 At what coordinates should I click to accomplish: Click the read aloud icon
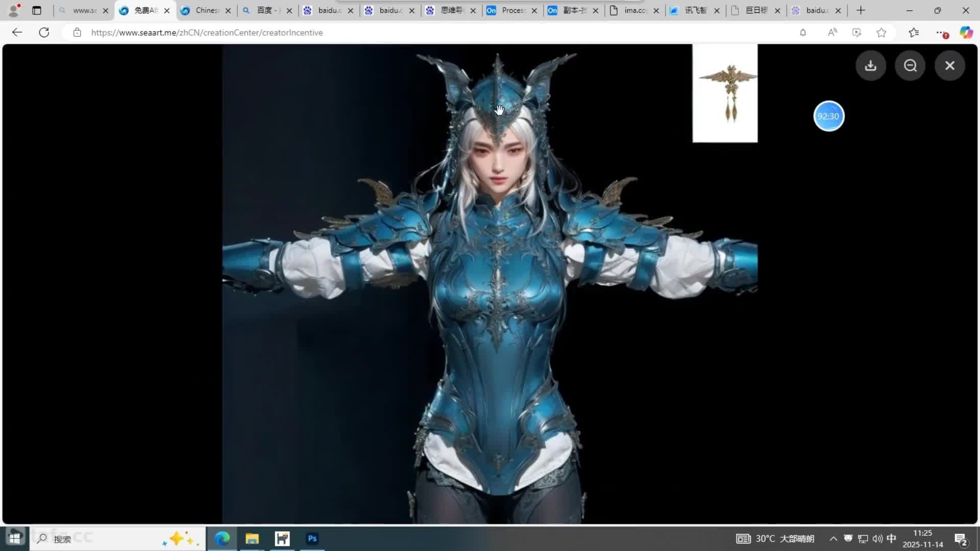(832, 33)
